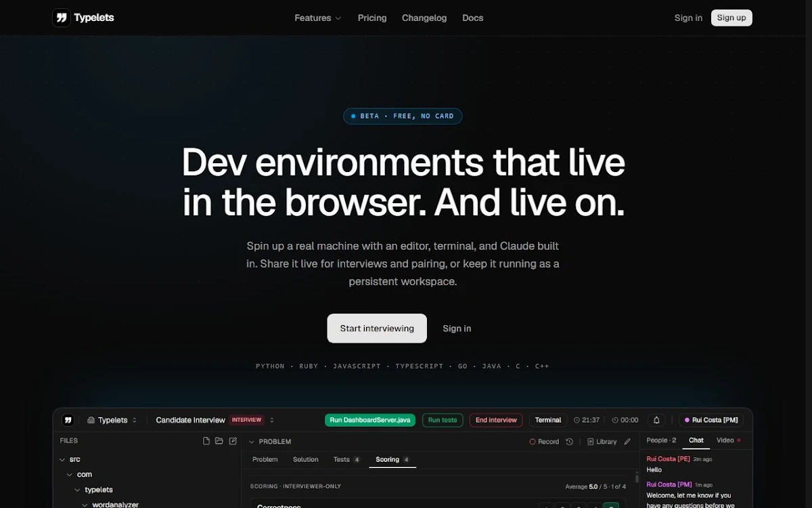Screen dimensions: 812x508
Task: Start recording with the Record button
Action: 544,442
